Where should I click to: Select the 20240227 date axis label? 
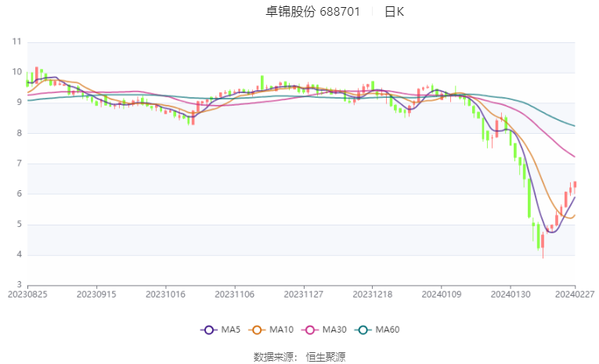575,294
